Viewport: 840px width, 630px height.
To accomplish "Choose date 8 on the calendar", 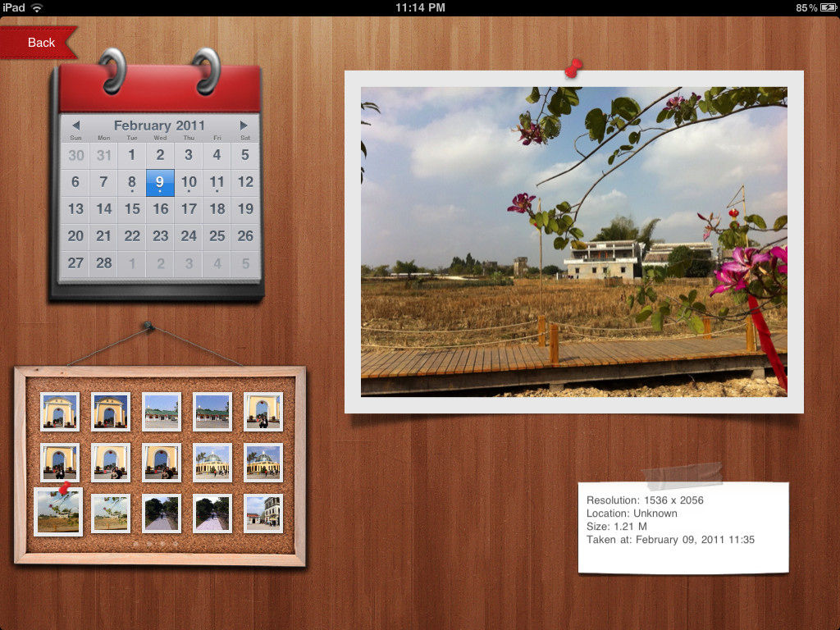I will click(x=132, y=182).
